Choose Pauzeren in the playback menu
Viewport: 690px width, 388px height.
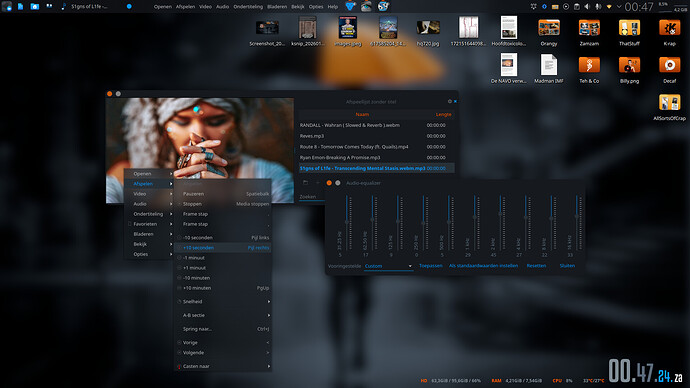click(223, 194)
